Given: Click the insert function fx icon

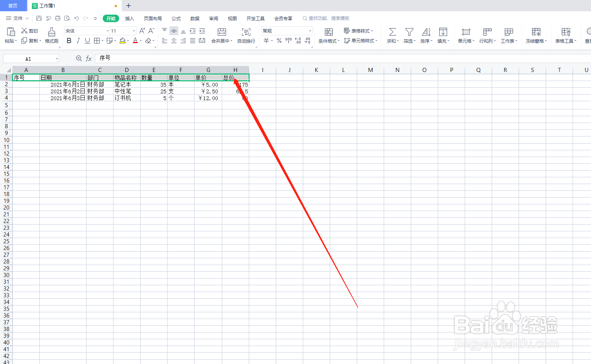Looking at the screenshot, I should point(89,58).
